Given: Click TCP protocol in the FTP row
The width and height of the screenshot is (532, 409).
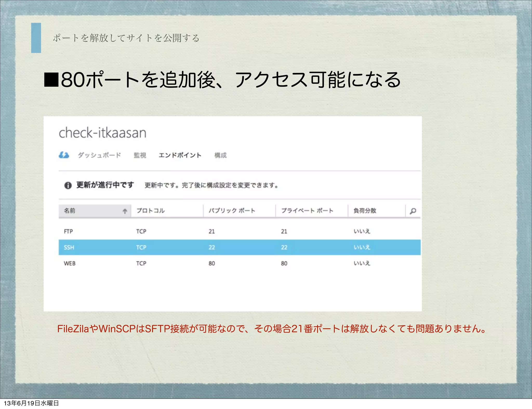Looking at the screenshot, I should [141, 231].
